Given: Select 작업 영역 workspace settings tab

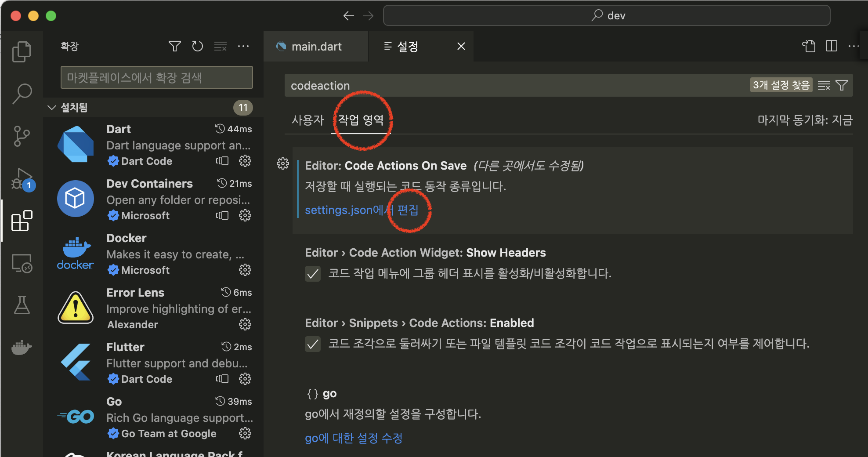Looking at the screenshot, I should 361,120.
